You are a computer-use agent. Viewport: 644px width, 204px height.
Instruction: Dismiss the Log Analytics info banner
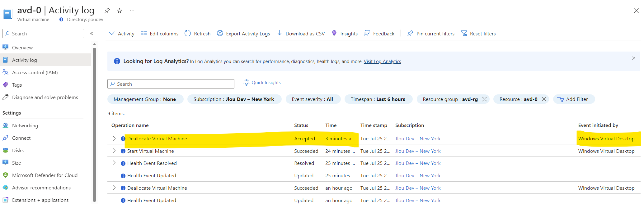point(634,58)
